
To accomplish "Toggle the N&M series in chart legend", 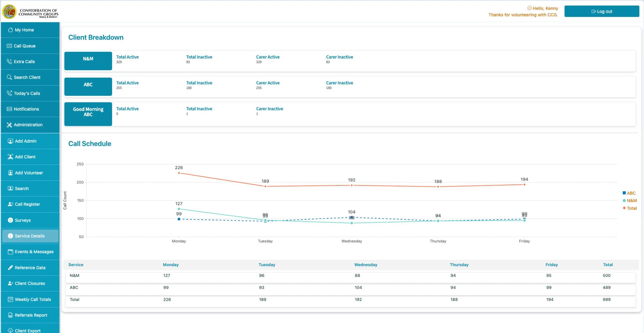I will (x=630, y=201).
